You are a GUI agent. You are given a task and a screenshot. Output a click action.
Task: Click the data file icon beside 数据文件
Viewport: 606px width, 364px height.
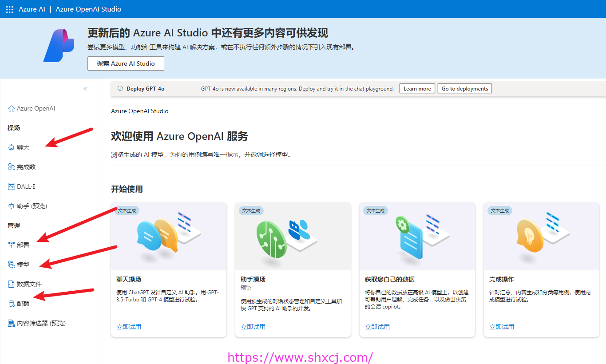tap(12, 284)
